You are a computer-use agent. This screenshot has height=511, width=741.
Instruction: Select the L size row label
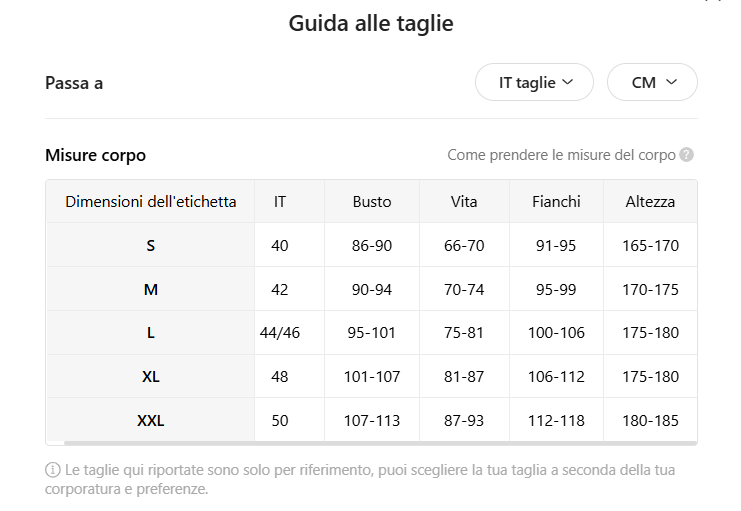(151, 333)
